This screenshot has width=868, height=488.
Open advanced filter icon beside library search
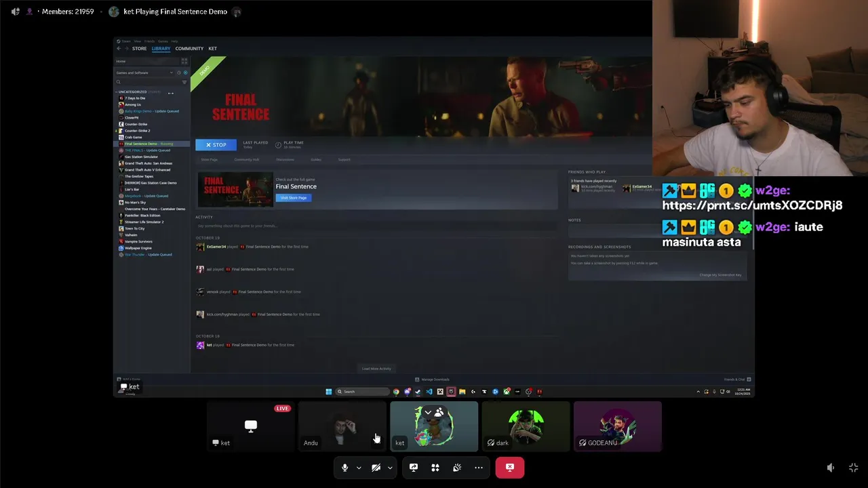click(184, 82)
